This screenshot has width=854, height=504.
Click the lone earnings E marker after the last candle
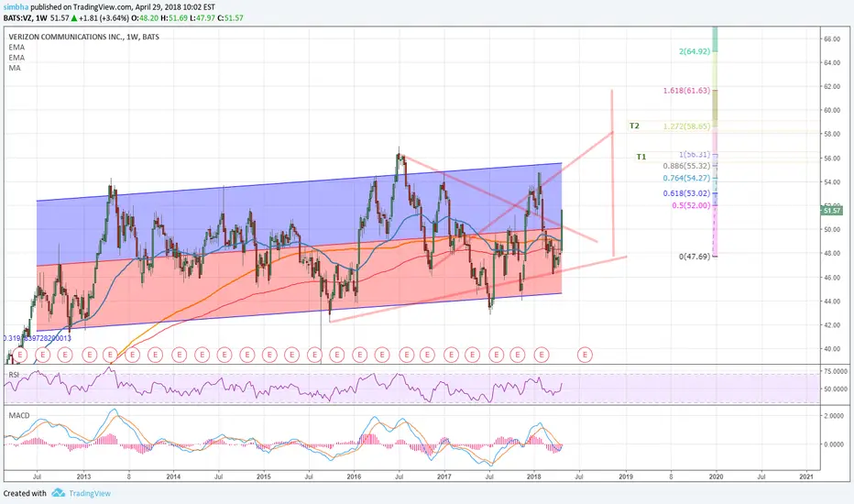(x=585, y=355)
